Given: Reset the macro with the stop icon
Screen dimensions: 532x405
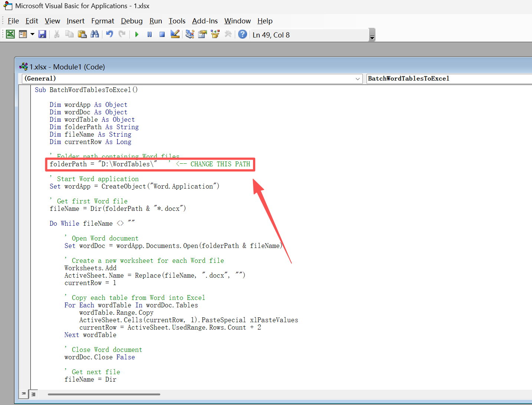Looking at the screenshot, I should pyautogui.click(x=162, y=34).
